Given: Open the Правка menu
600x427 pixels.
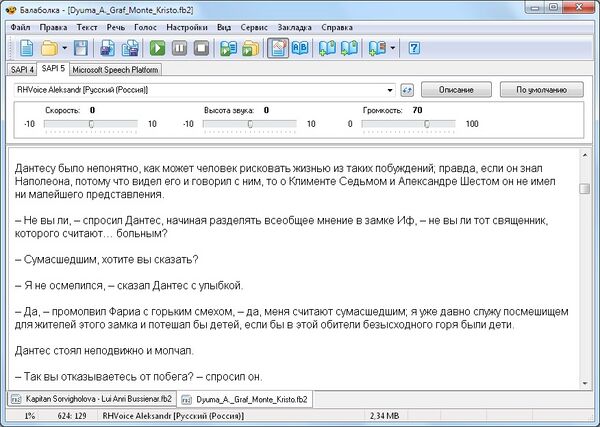Looking at the screenshot, I should [53, 28].
